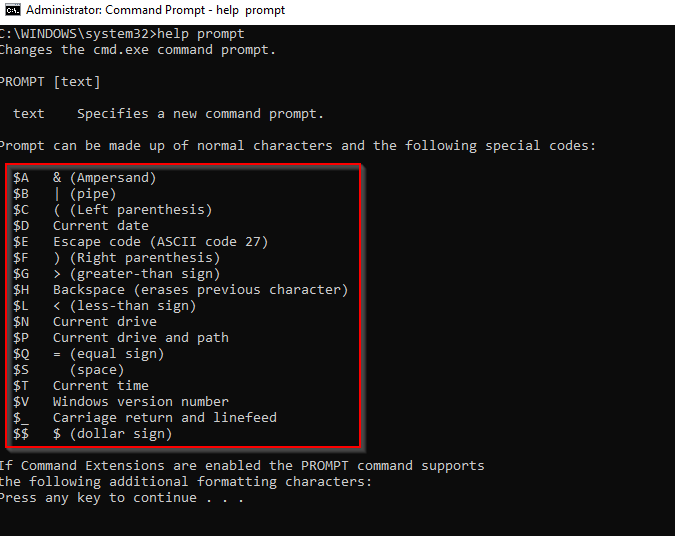Click the $P Current drive and path line
This screenshot has height=536, width=675.
coord(120,338)
